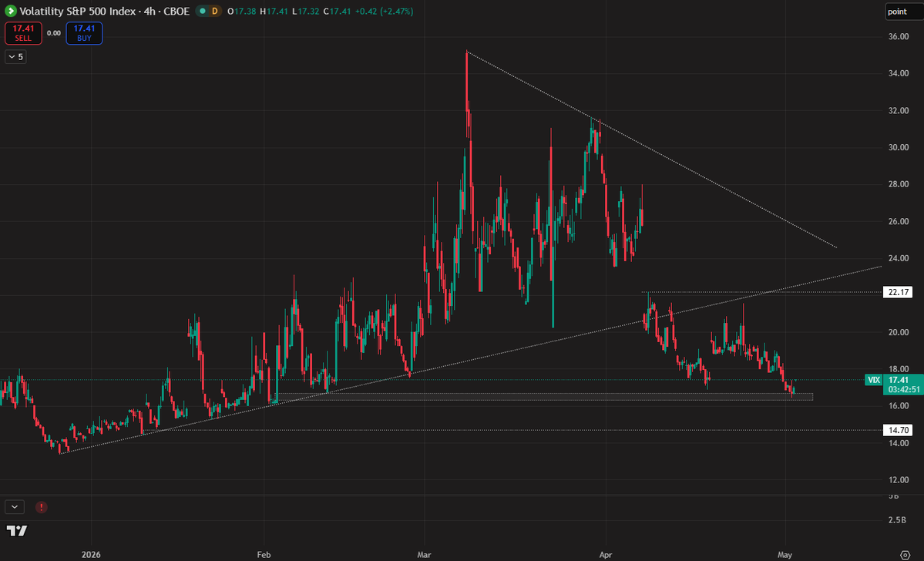Click the 32.00 price axis label
The image size is (924, 561).
tap(898, 111)
